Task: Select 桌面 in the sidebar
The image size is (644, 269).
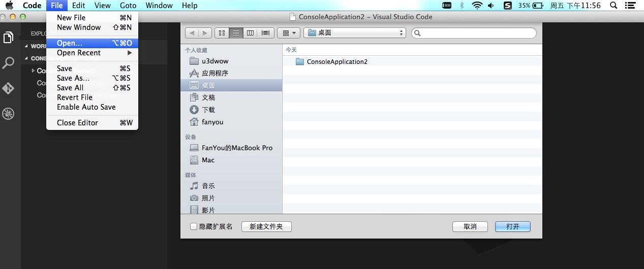Action: [x=231, y=85]
